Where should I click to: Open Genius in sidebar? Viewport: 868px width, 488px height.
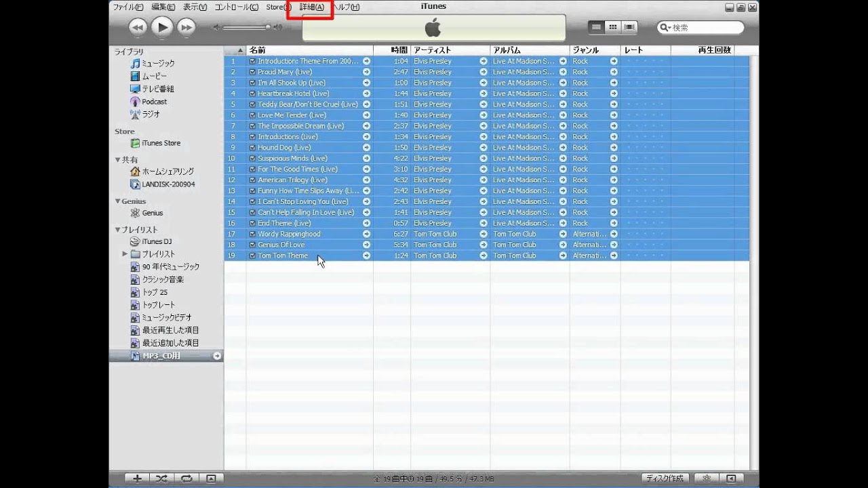pos(146,213)
